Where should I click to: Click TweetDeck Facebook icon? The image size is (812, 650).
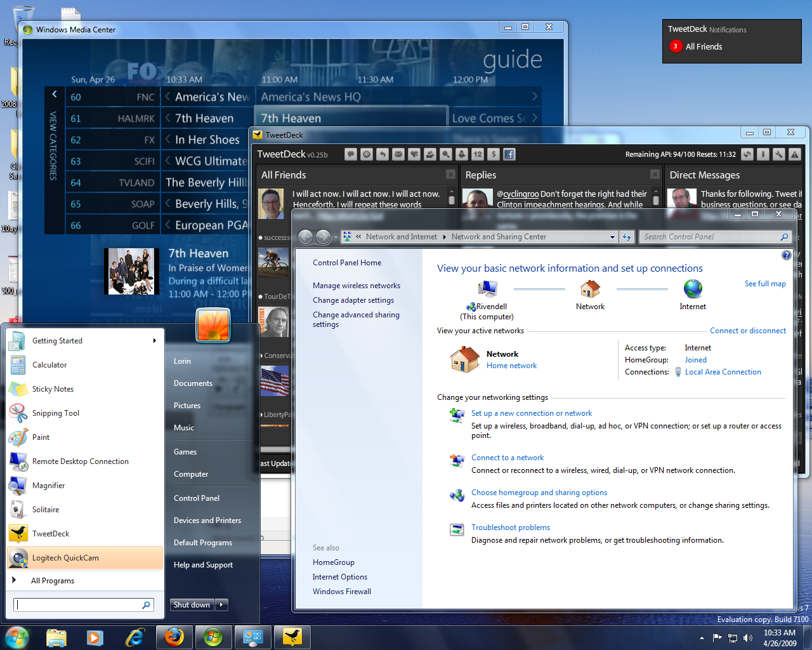(509, 154)
